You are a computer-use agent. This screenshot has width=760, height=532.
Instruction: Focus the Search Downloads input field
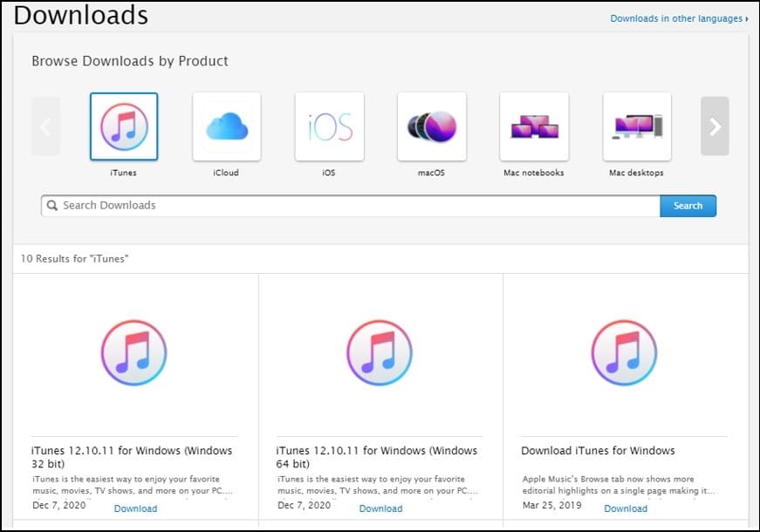point(351,206)
